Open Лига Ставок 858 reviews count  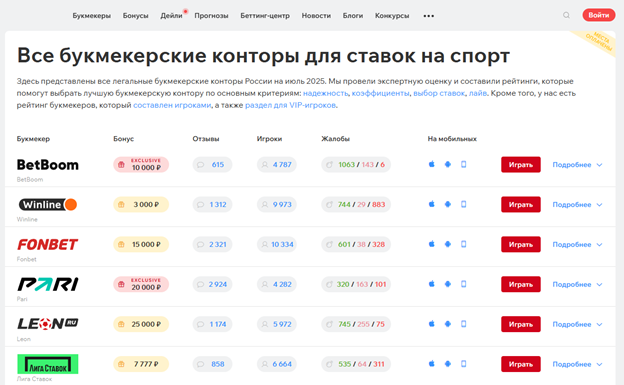(x=212, y=364)
